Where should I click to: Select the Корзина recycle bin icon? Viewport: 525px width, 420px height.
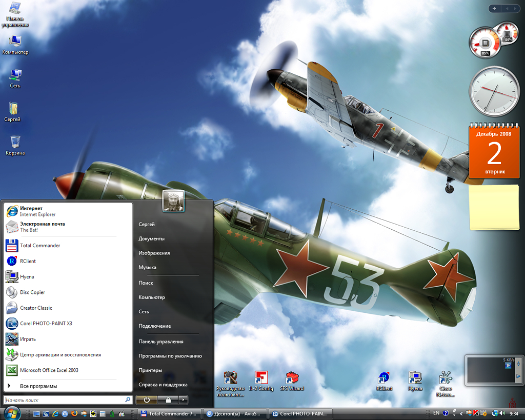[x=15, y=145]
